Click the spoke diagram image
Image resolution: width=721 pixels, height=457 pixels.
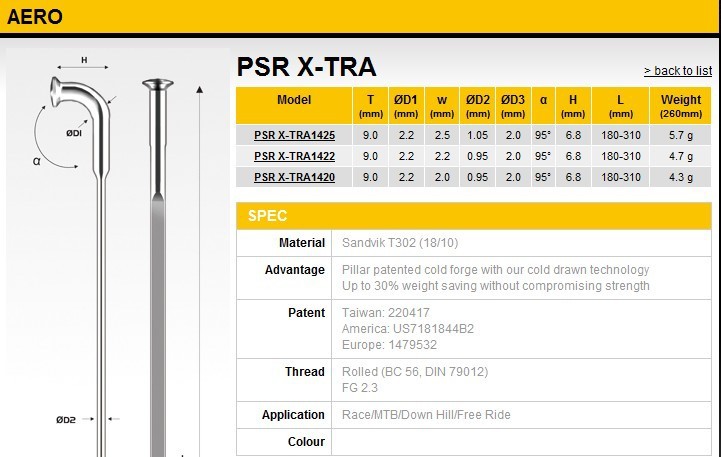click(x=118, y=253)
